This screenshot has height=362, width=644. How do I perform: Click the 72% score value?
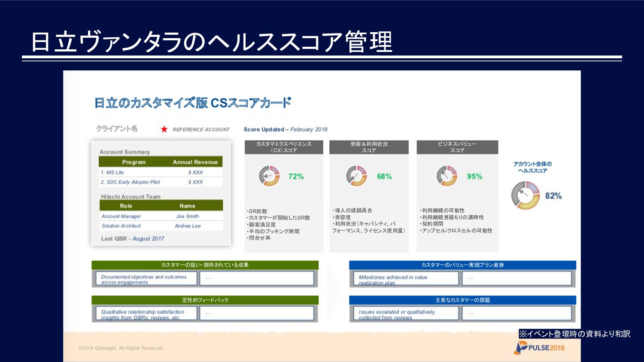click(296, 176)
